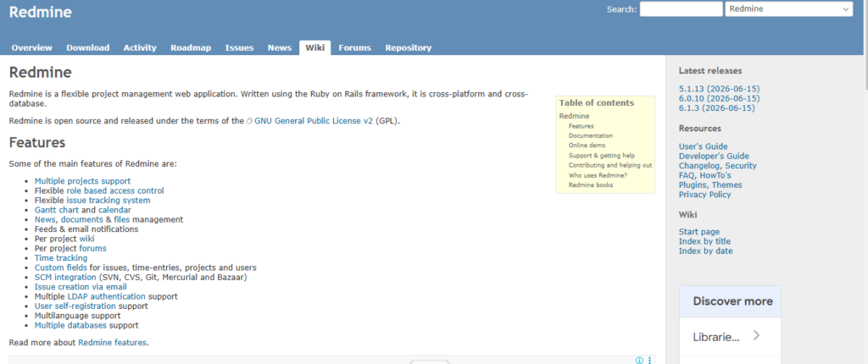The image size is (868, 364).
Task: Jump to Online demo in contents
Action: (587, 146)
